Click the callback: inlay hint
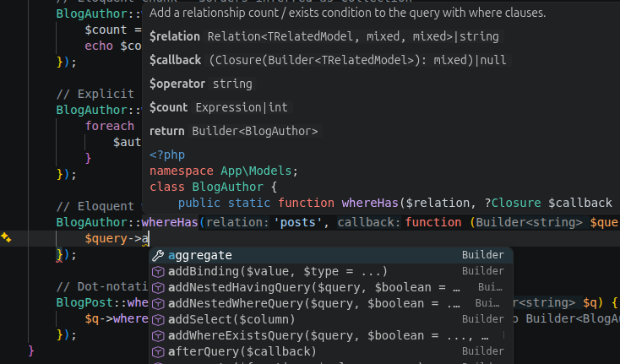This screenshot has width=620, height=364. click(368, 222)
